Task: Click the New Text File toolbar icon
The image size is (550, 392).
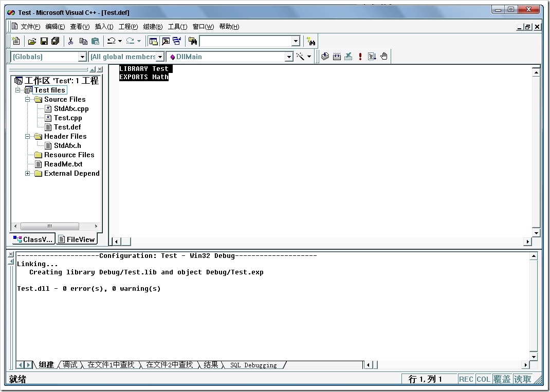Action: click(16, 41)
